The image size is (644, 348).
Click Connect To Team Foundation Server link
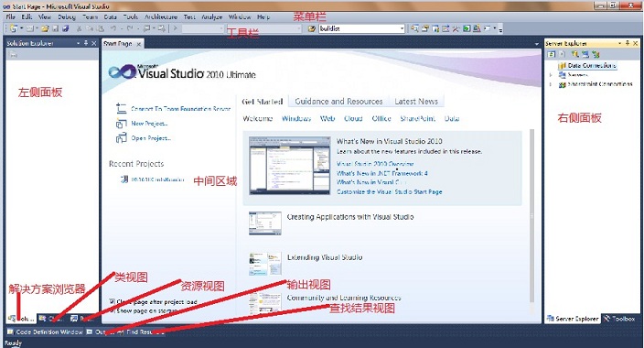[x=181, y=109]
